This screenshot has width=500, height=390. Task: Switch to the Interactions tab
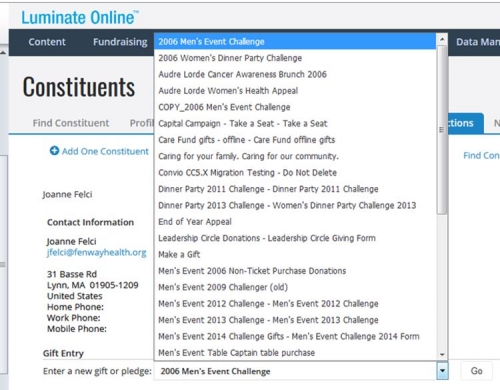[466, 123]
